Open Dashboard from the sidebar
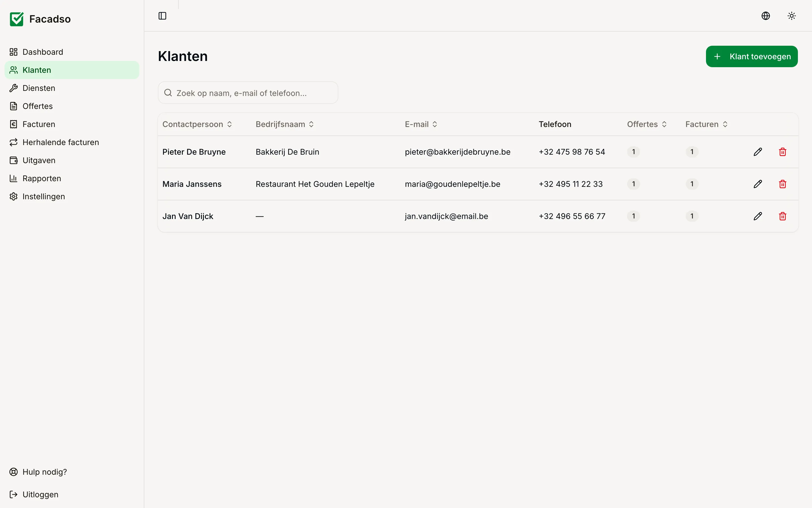812x508 pixels. [72, 52]
